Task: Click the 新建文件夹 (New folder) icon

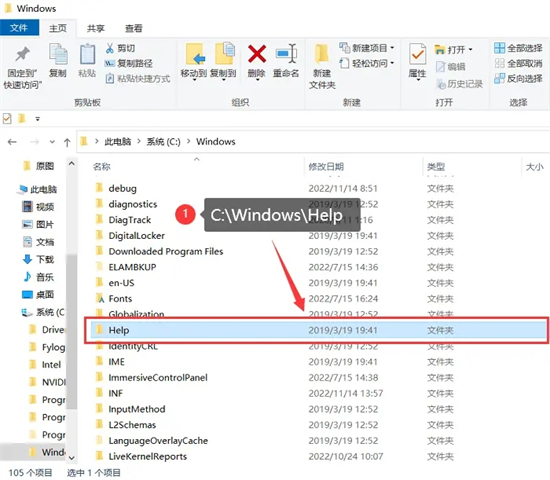Action: tap(322, 54)
